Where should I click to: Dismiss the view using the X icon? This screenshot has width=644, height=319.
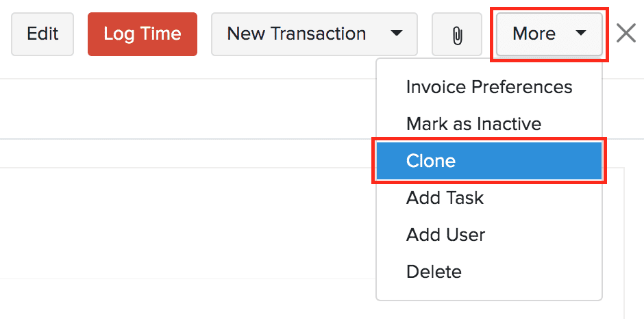(626, 33)
